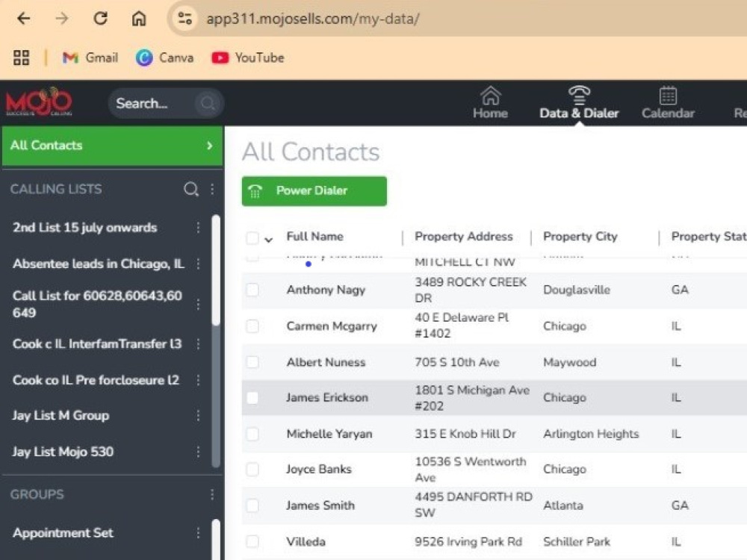View site information icon in address bar
747x560 pixels.
coord(185,19)
